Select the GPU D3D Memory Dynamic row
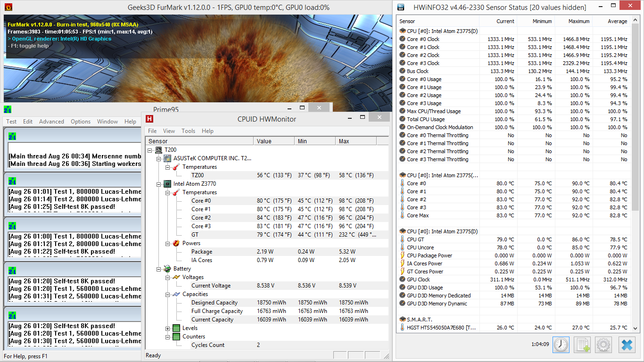Screen dimensions: 644x362 [x=514, y=304]
